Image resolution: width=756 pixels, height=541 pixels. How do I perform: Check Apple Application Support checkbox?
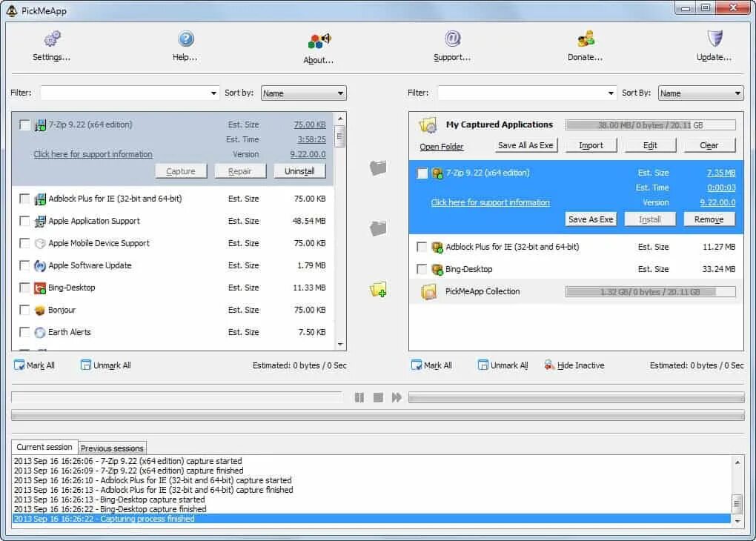coord(24,221)
